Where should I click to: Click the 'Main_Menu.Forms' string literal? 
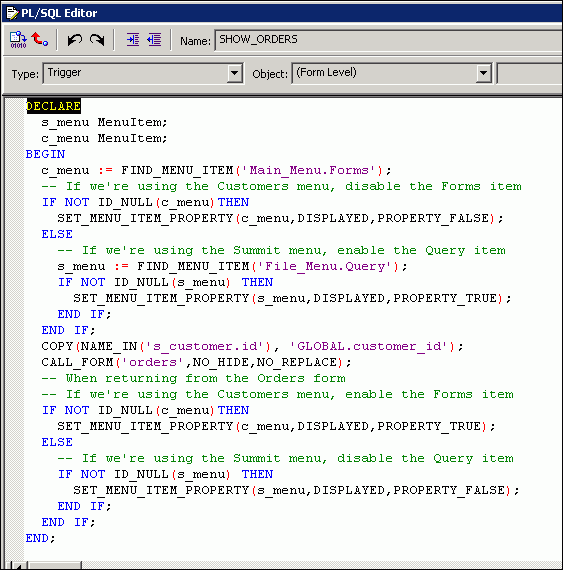point(309,170)
